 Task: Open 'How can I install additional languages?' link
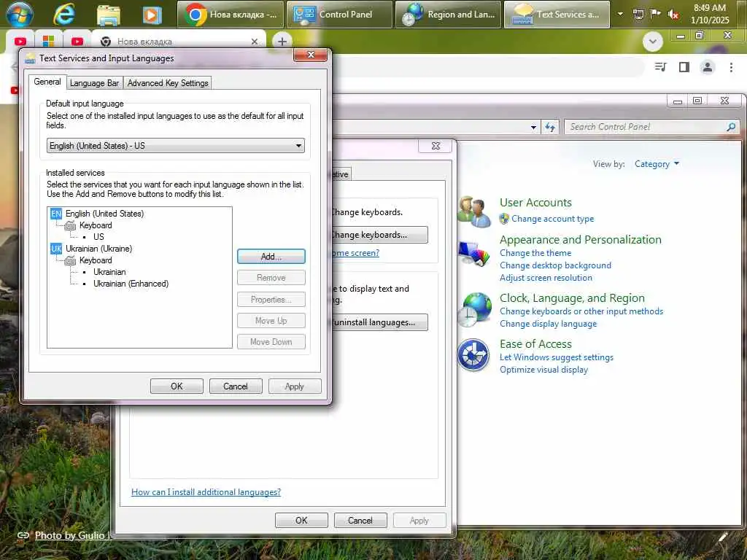pos(206,492)
